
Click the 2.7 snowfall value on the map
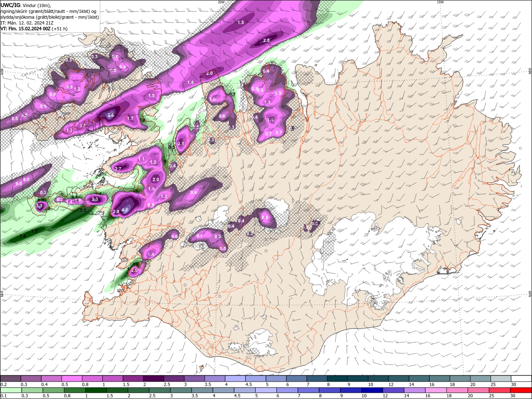click(118, 168)
